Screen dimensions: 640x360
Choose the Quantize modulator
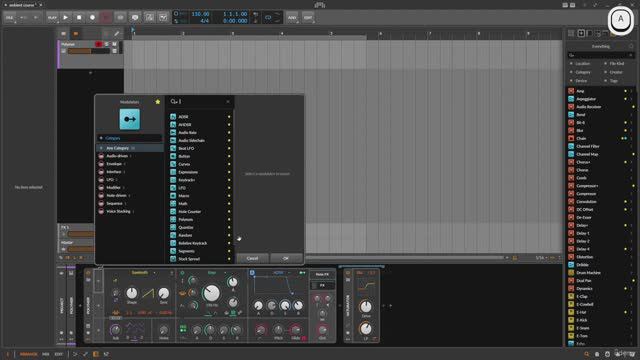tap(200, 227)
